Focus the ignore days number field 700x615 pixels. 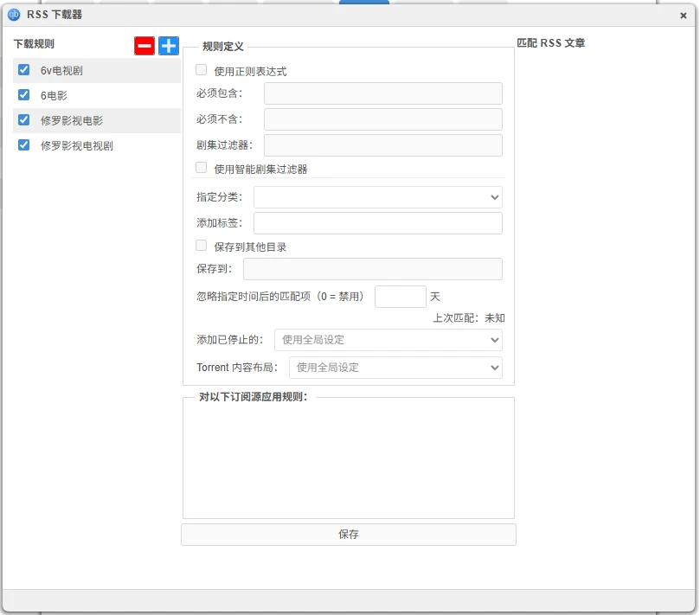(400, 297)
